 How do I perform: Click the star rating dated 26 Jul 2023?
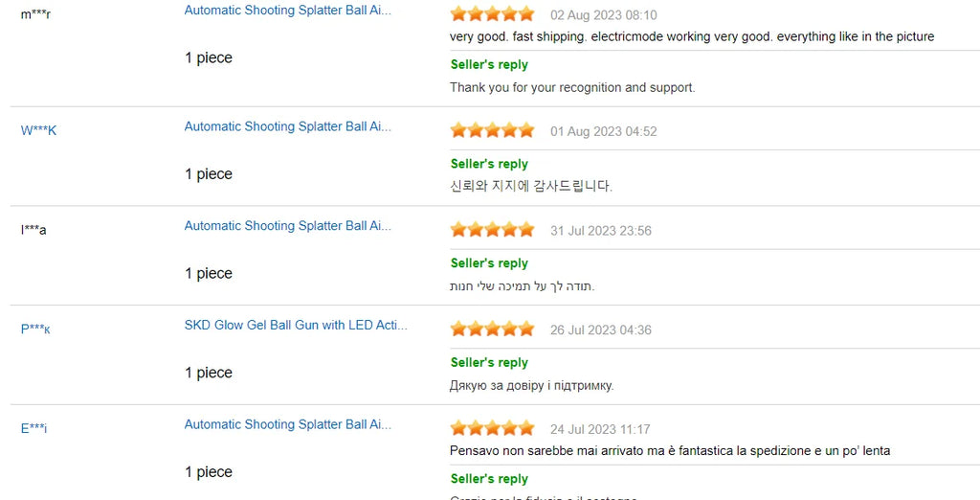492,330
